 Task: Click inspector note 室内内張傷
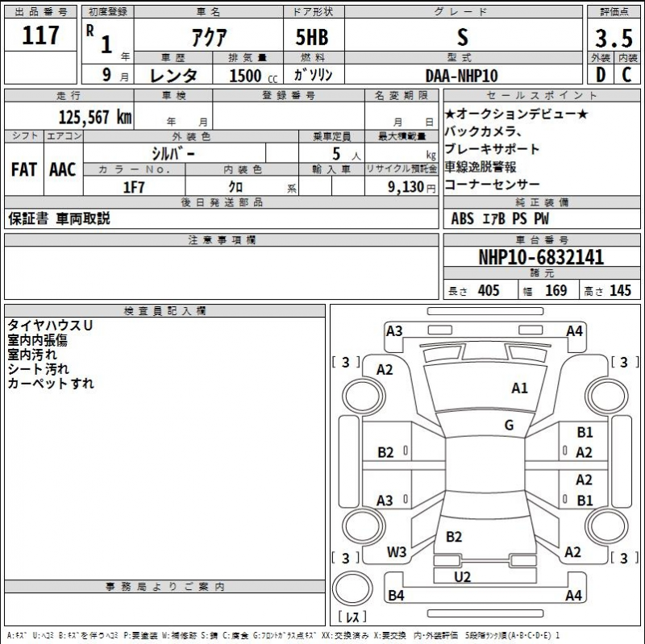(37, 340)
